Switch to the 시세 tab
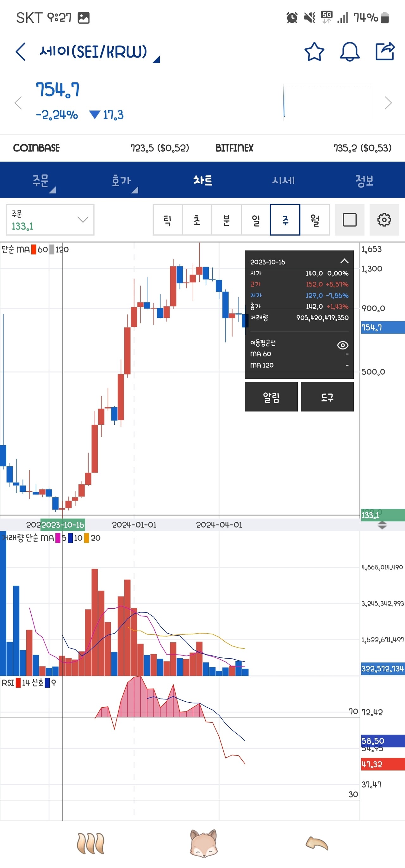405x868 pixels. [x=283, y=180]
